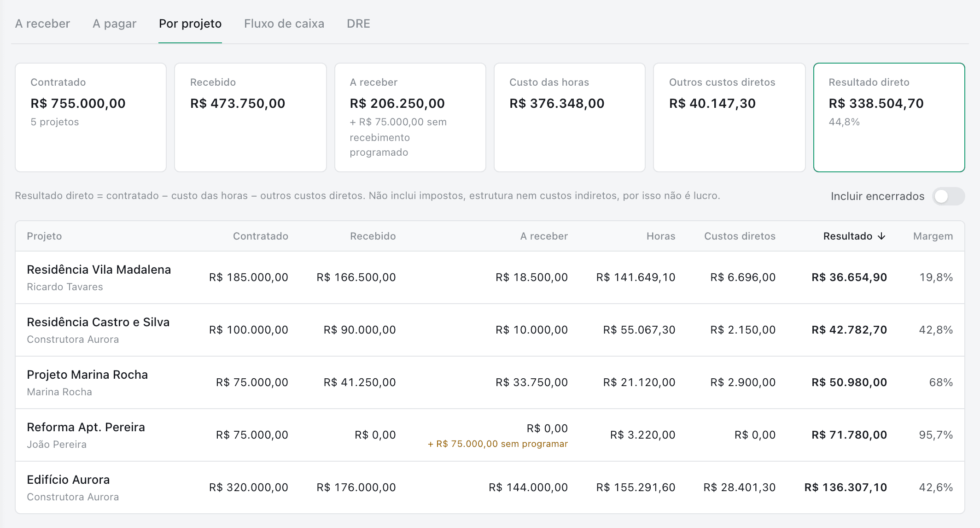Open project Residência Vila Madalena

(99, 270)
